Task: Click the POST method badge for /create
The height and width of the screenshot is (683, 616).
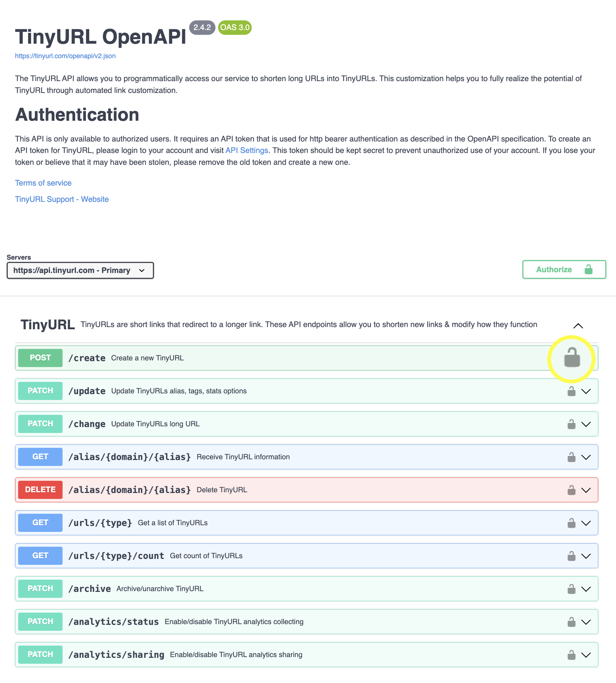Action: point(40,358)
